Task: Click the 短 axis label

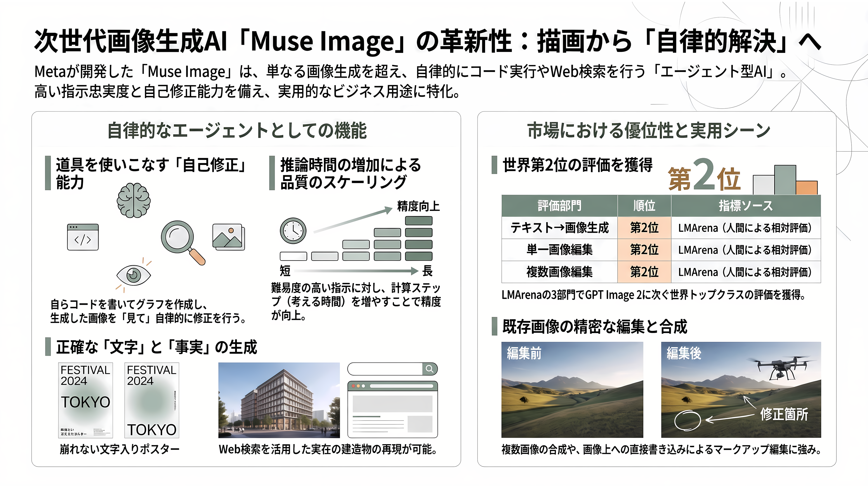Action: [285, 271]
